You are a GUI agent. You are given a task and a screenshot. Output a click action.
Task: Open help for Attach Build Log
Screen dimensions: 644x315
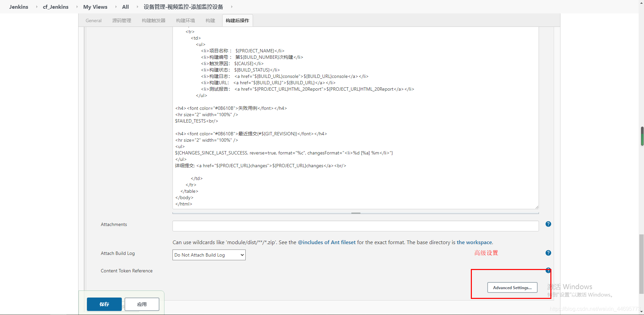pyautogui.click(x=548, y=253)
